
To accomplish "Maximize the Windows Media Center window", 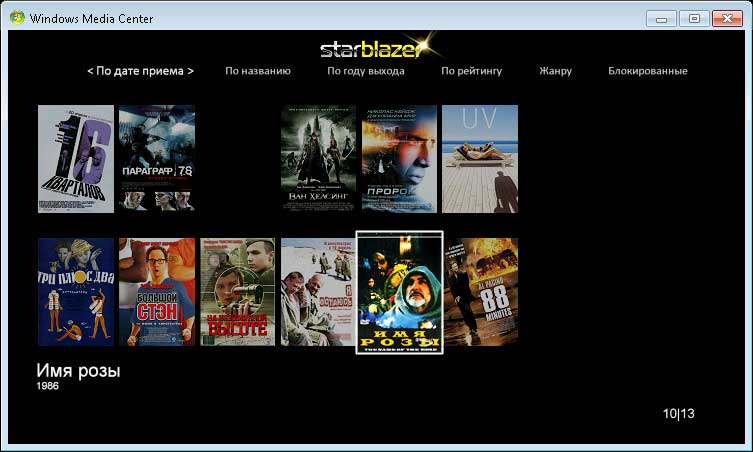I will point(694,18).
